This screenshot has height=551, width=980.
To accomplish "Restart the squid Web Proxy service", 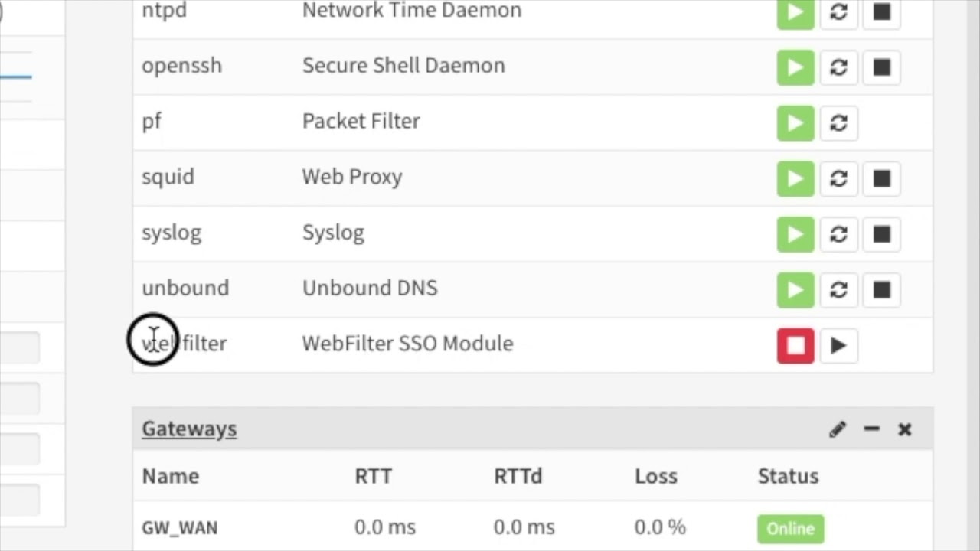I will 838,179.
